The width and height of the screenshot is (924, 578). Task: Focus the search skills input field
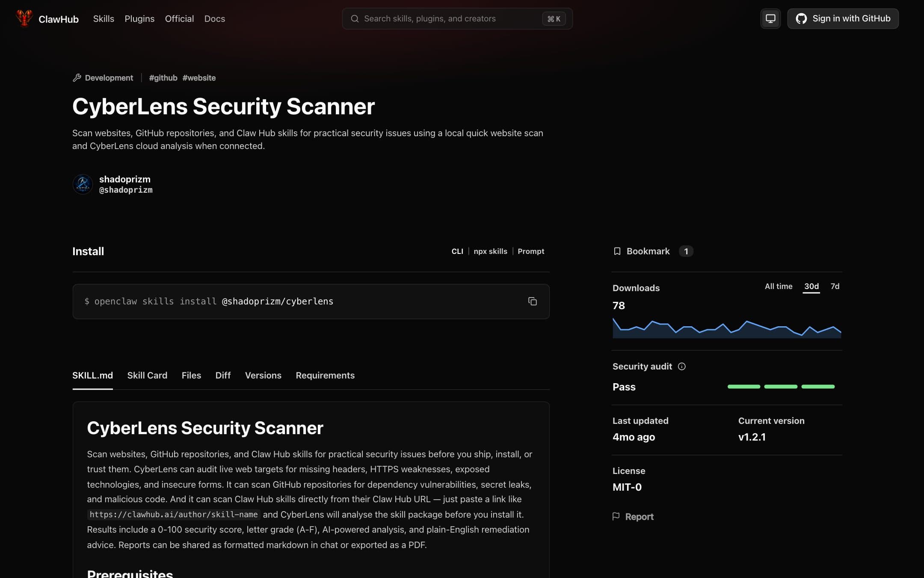[x=457, y=18]
